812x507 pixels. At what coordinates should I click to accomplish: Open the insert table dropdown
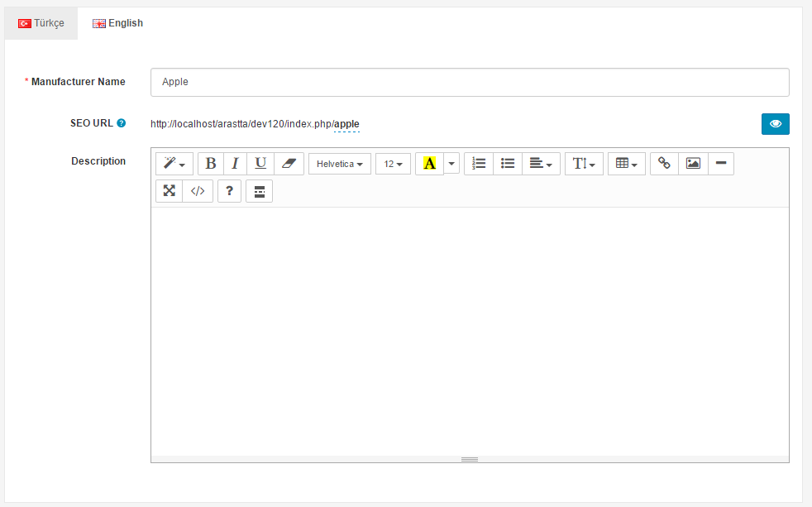coord(627,164)
